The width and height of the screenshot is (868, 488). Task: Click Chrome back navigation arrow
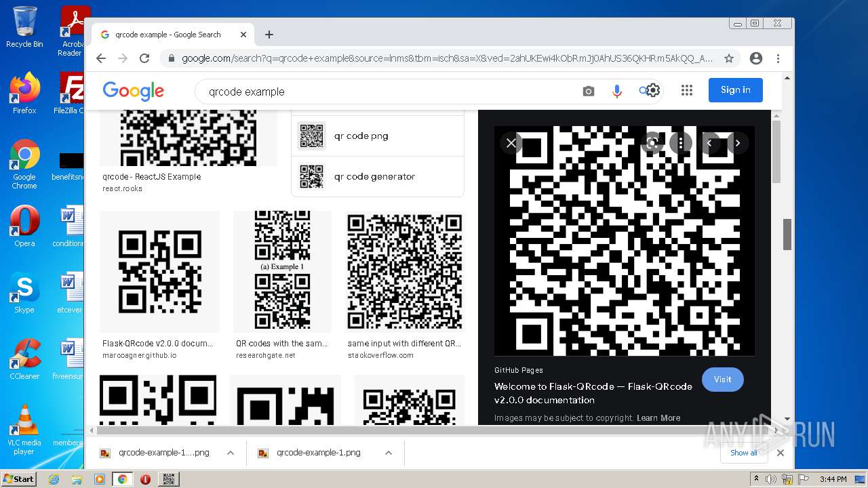point(101,58)
